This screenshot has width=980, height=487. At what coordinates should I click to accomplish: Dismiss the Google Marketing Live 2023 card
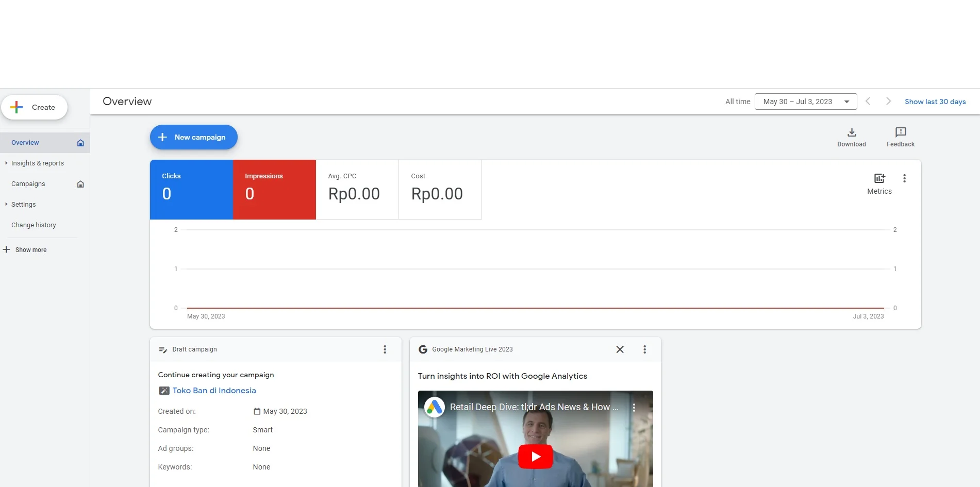[620, 349]
